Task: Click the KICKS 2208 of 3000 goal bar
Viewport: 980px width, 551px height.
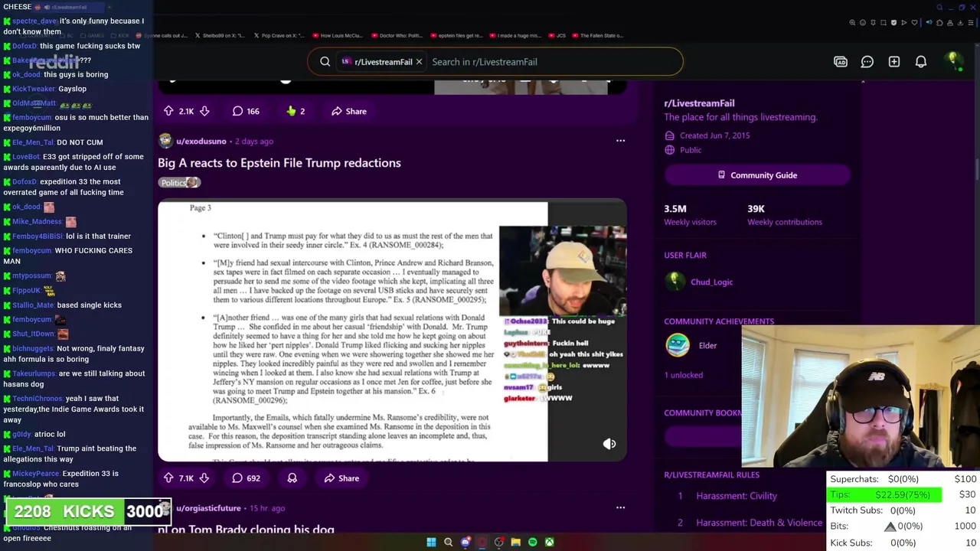Action: [88, 511]
